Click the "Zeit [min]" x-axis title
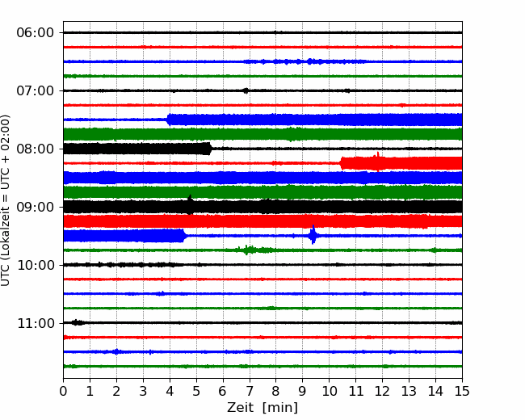The image size is (525, 420). pos(262,408)
